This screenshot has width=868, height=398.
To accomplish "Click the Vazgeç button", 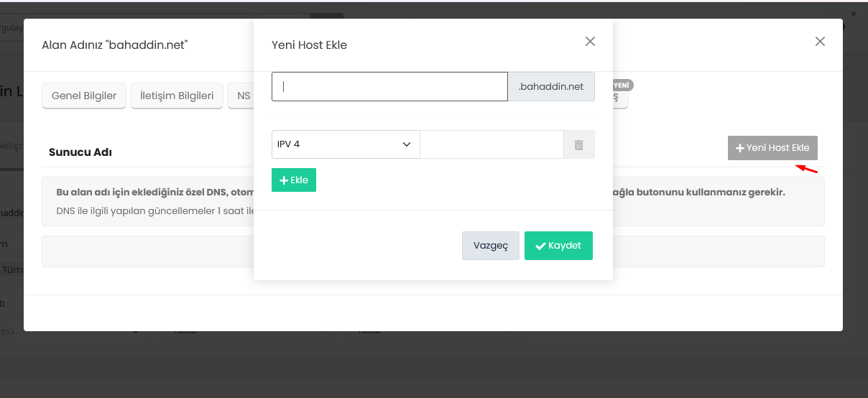I will [x=491, y=246].
